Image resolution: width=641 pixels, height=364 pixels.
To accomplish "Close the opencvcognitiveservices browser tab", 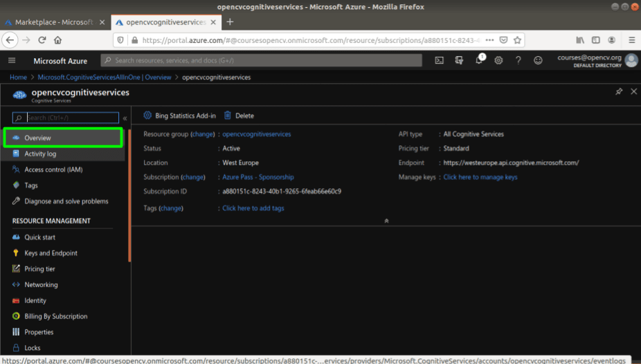I will point(213,22).
